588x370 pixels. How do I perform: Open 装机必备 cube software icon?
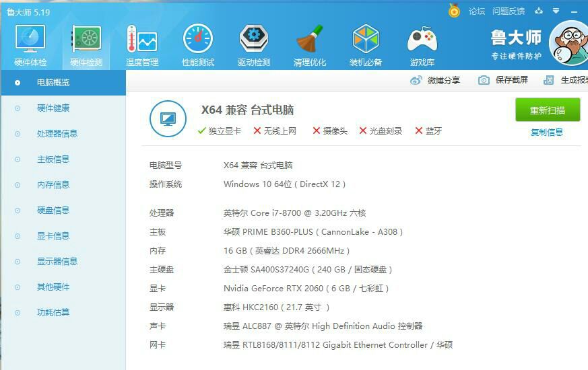coord(366,45)
